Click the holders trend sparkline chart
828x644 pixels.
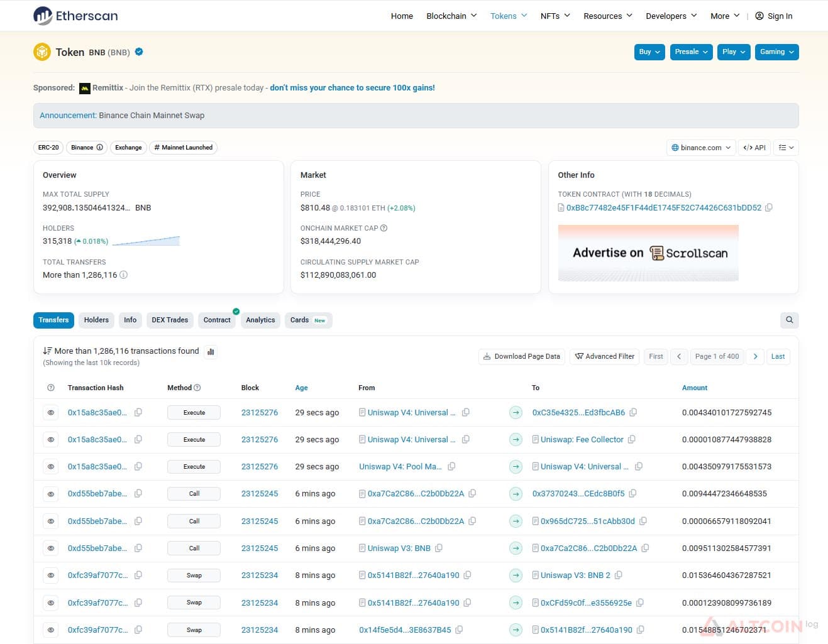point(146,241)
